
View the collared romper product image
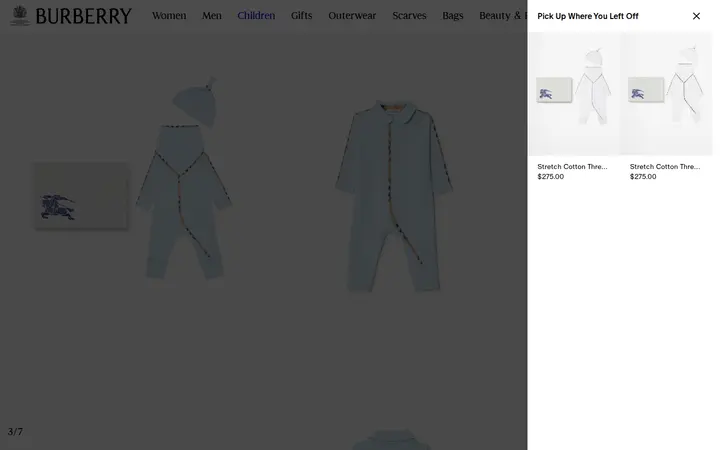pyautogui.click(x=394, y=195)
